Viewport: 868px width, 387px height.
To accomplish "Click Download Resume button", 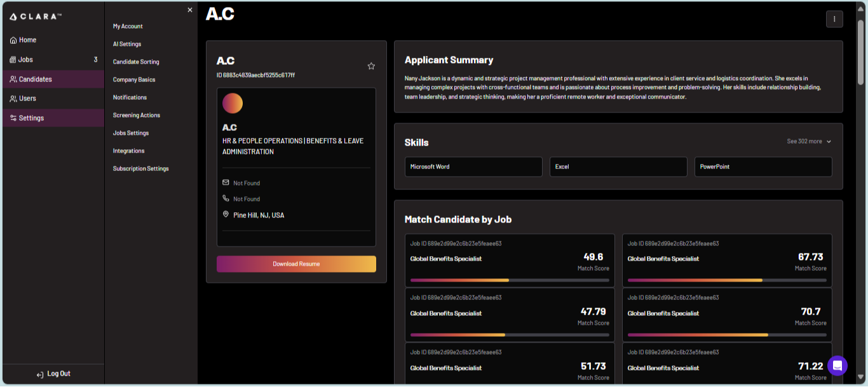I will 296,264.
